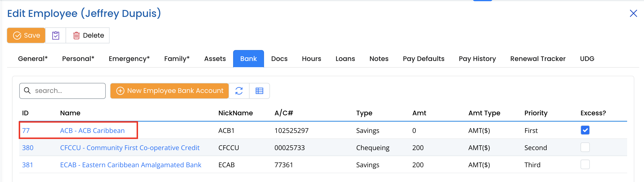Select the Pay History tab
Screen dimensions: 644x182
[x=477, y=59]
